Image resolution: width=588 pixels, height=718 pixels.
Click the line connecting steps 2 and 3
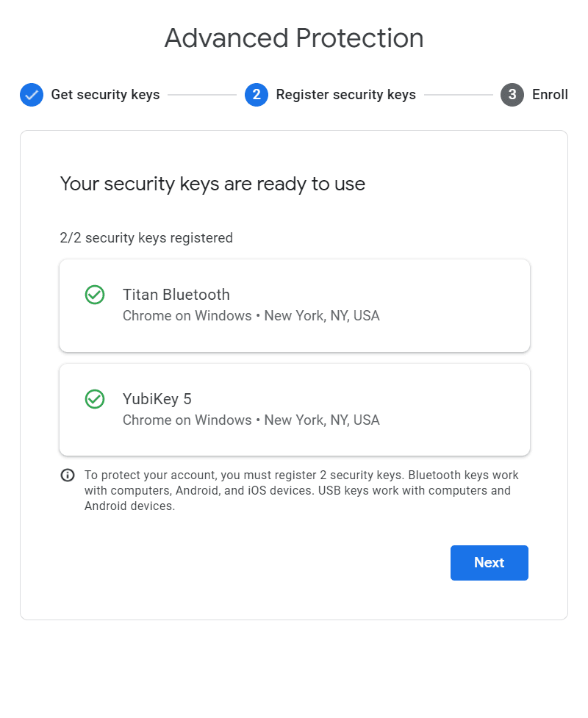click(x=458, y=95)
